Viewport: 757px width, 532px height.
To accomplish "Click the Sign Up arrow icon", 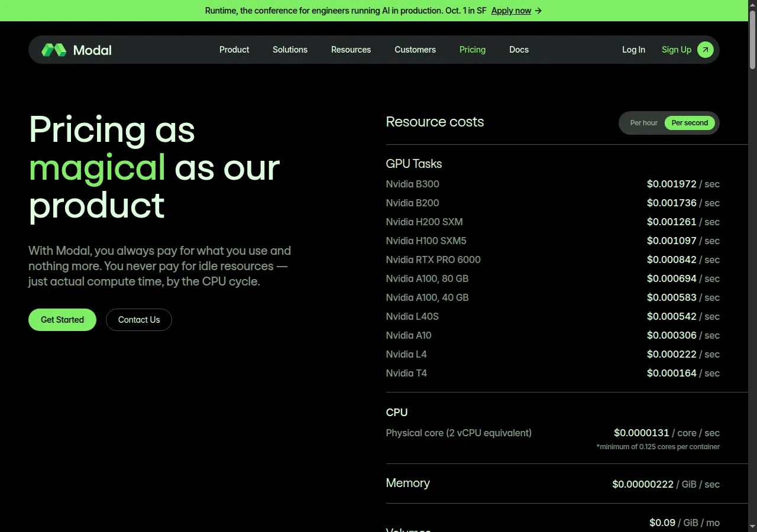I will pyautogui.click(x=705, y=50).
